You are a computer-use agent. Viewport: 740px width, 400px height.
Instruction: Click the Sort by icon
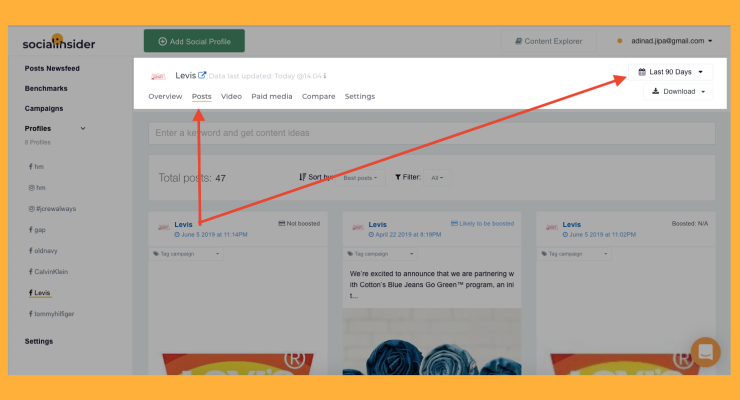pos(303,177)
